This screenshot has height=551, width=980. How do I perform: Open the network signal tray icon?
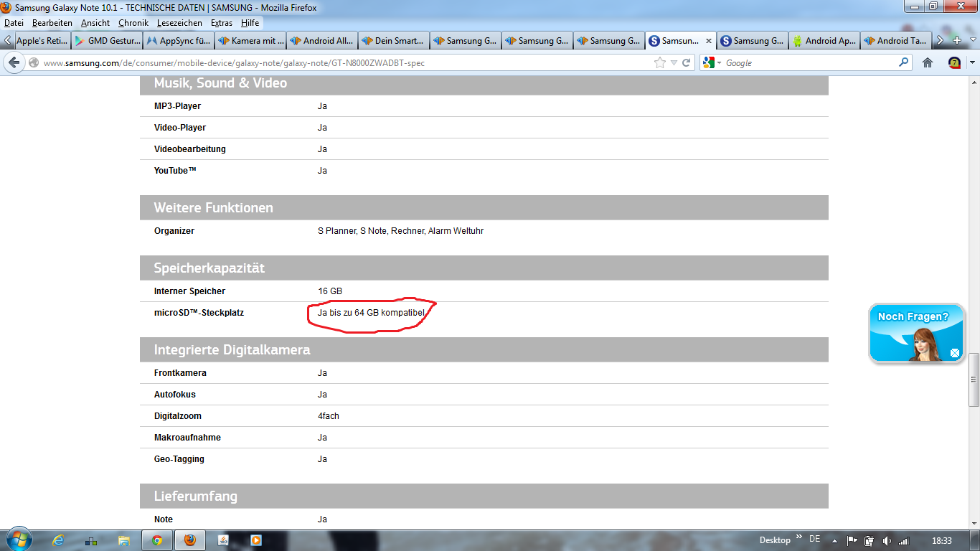(x=904, y=540)
